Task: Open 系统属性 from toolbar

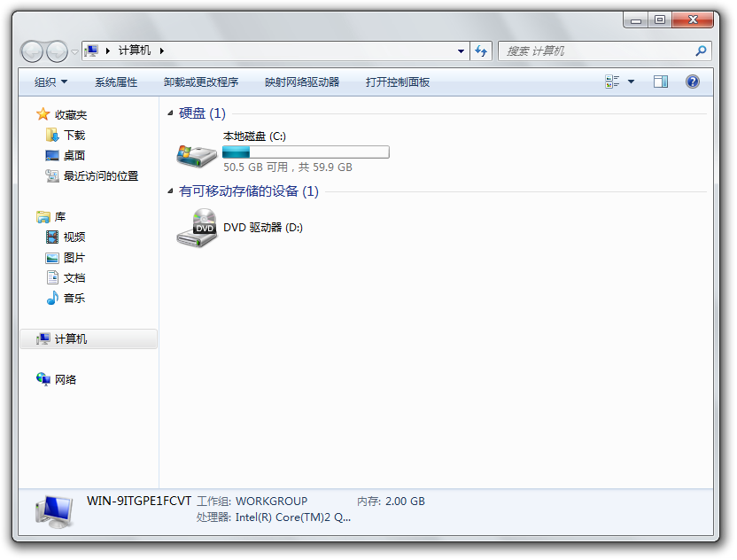Action: 116,82
